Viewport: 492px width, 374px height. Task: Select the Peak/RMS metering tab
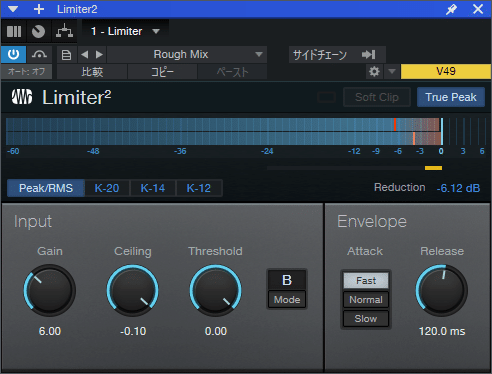(46, 188)
